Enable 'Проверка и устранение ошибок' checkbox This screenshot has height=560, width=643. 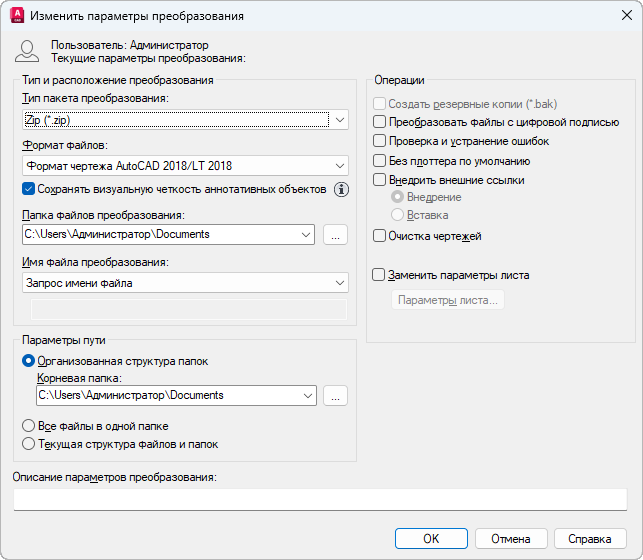[x=379, y=141]
